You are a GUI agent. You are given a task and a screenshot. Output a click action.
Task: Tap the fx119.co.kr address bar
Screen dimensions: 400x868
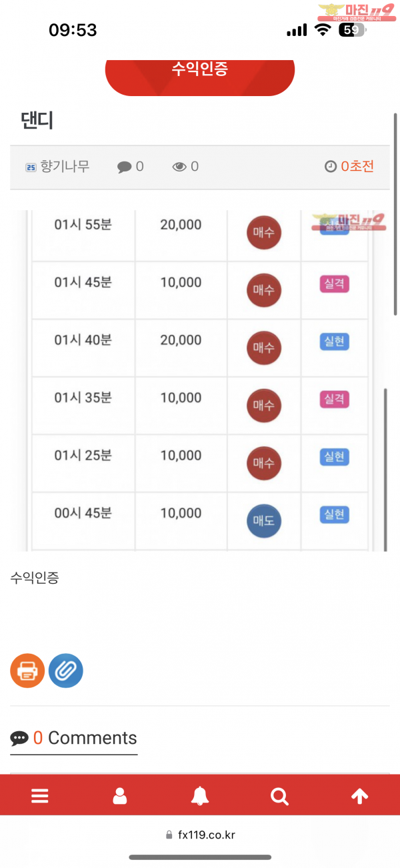click(x=200, y=835)
